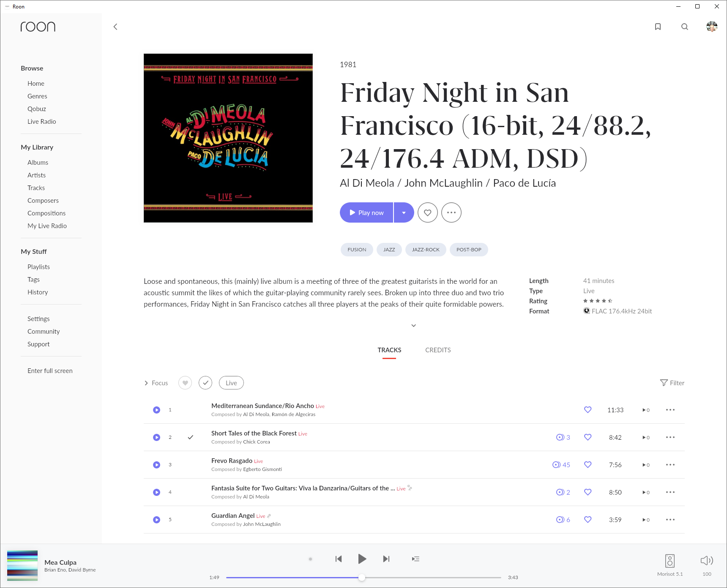Switch to the Credits tab

click(438, 350)
